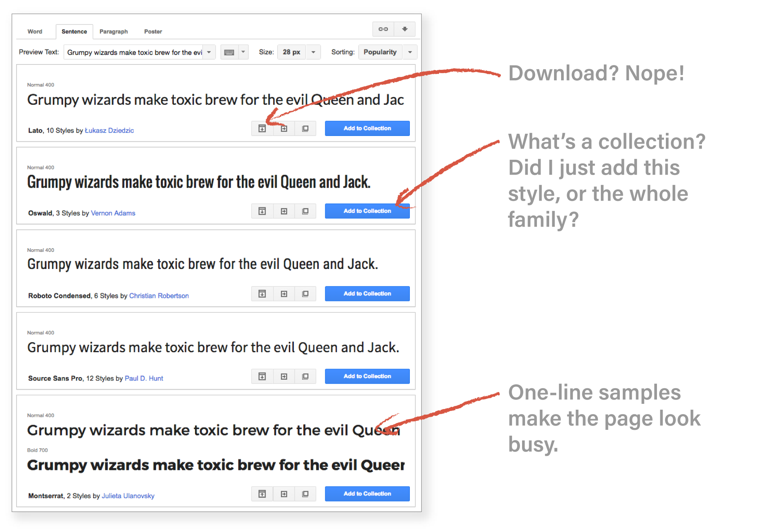Show all Source Sans Pro styles via the down-arrow icon
This screenshot has width=774, height=532.
point(262,376)
